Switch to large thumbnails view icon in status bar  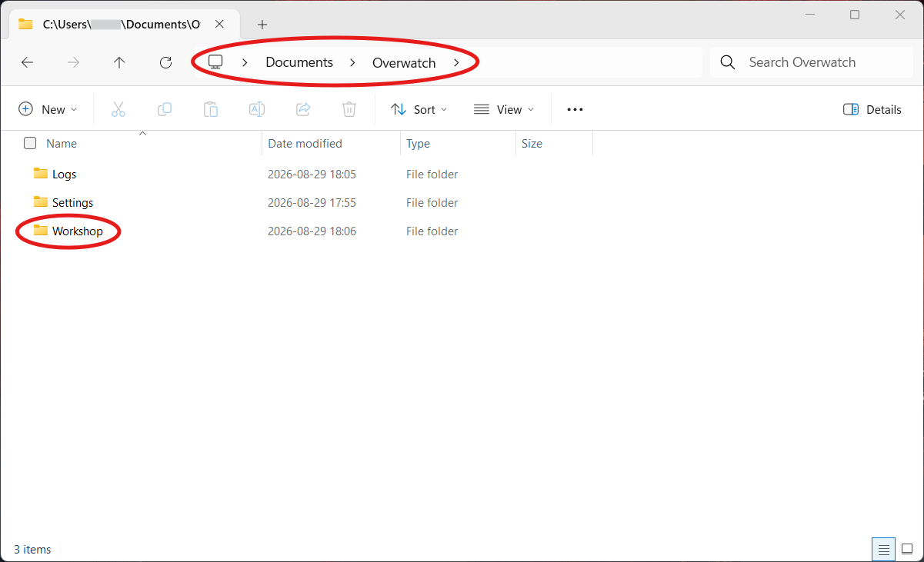(907, 550)
